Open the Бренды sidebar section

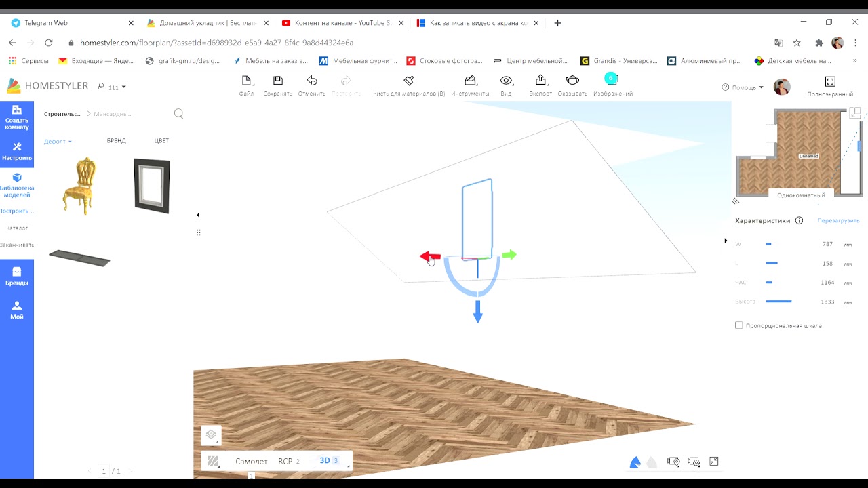point(17,277)
